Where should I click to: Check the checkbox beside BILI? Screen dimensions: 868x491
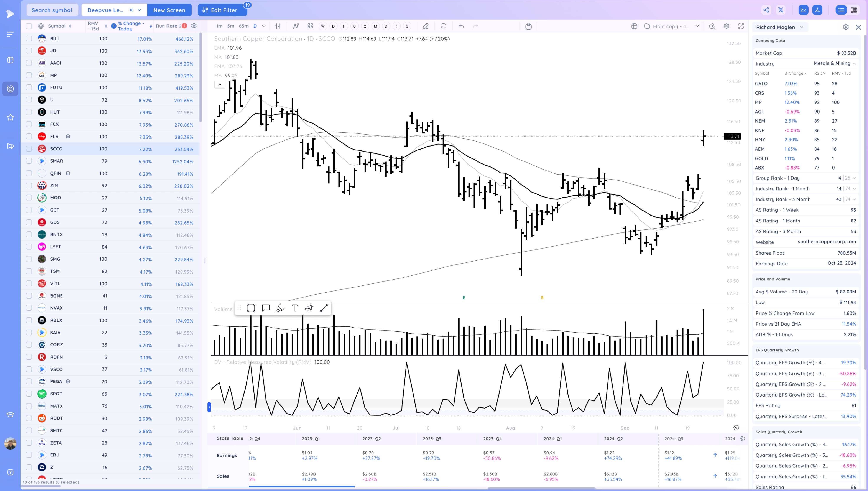click(x=29, y=38)
